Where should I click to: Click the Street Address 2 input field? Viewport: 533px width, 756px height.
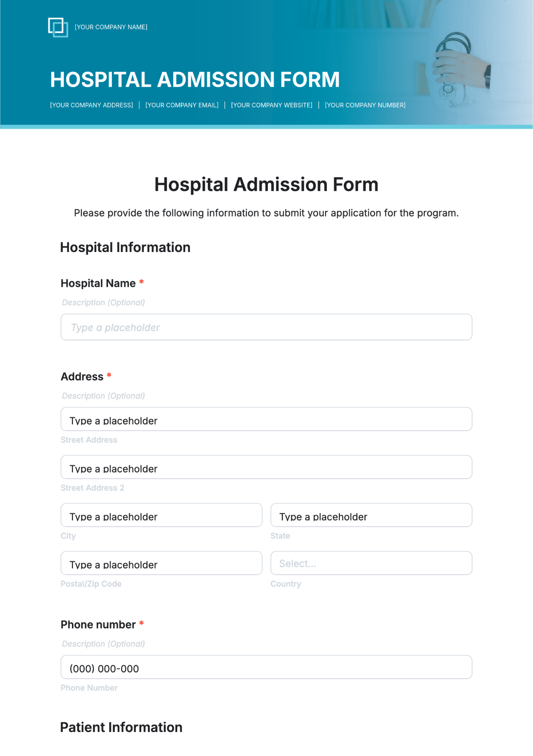tap(266, 467)
